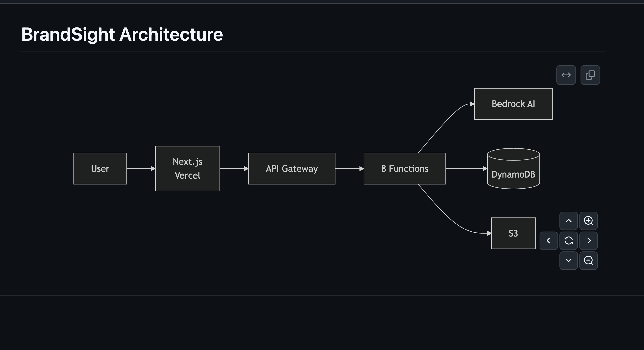Pan the diagram down with the chevron
The image size is (644, 350).
tap(568, 261)
